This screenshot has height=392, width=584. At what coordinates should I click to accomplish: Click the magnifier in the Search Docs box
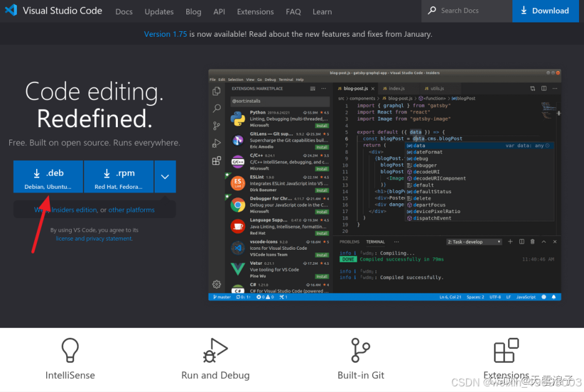(x=431, y=11)
